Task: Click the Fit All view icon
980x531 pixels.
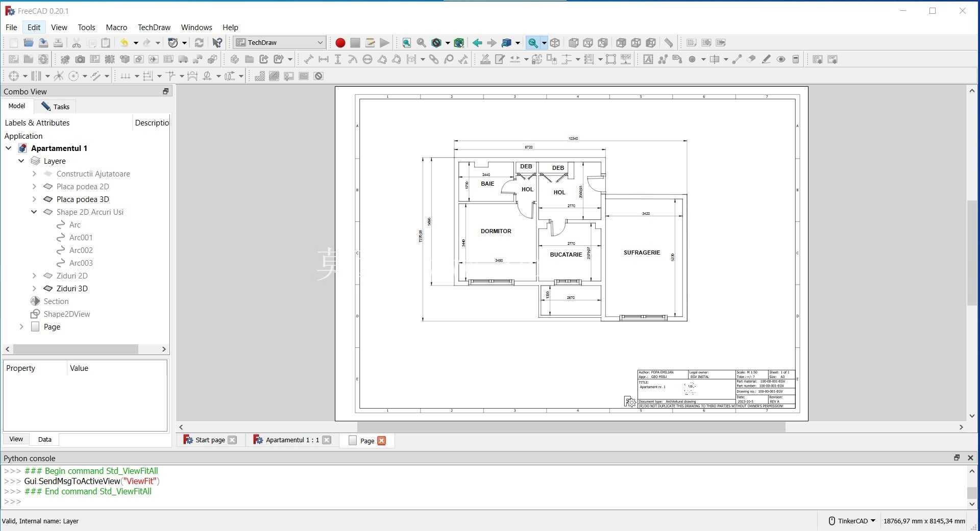Action: [x=406, y=43]
